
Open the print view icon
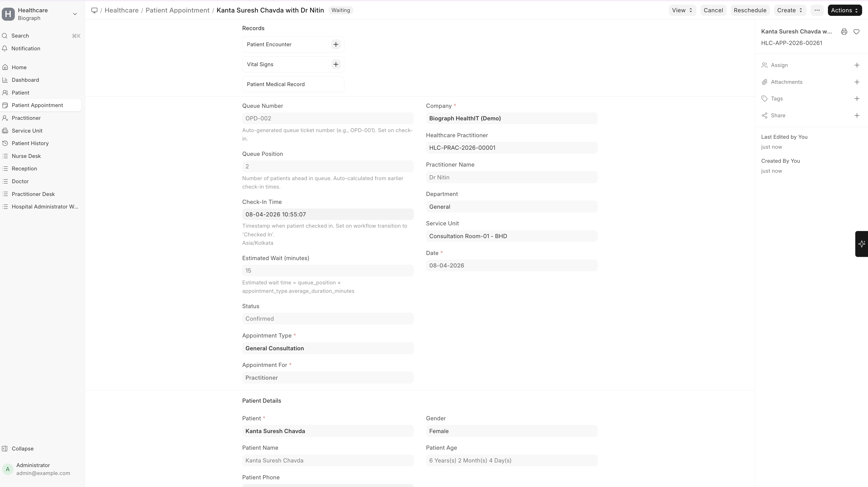tap(844, 31)
